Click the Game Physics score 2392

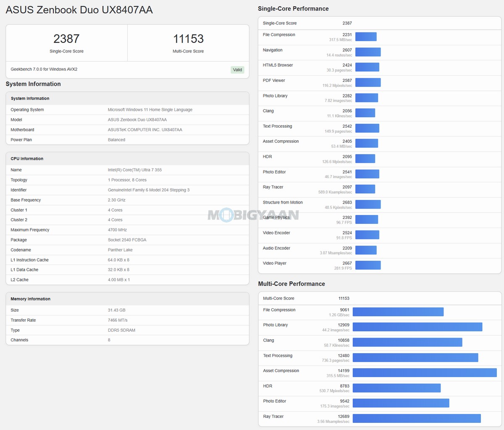pos(347,218)
